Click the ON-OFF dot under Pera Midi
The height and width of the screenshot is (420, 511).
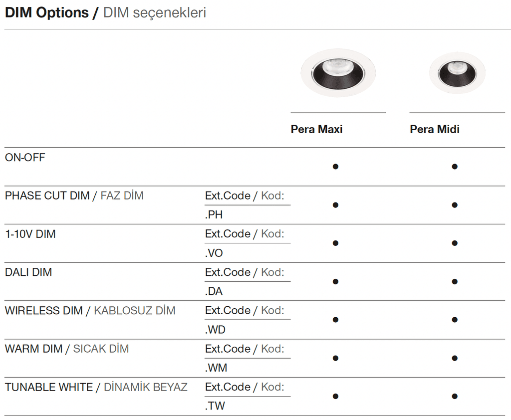455,167
